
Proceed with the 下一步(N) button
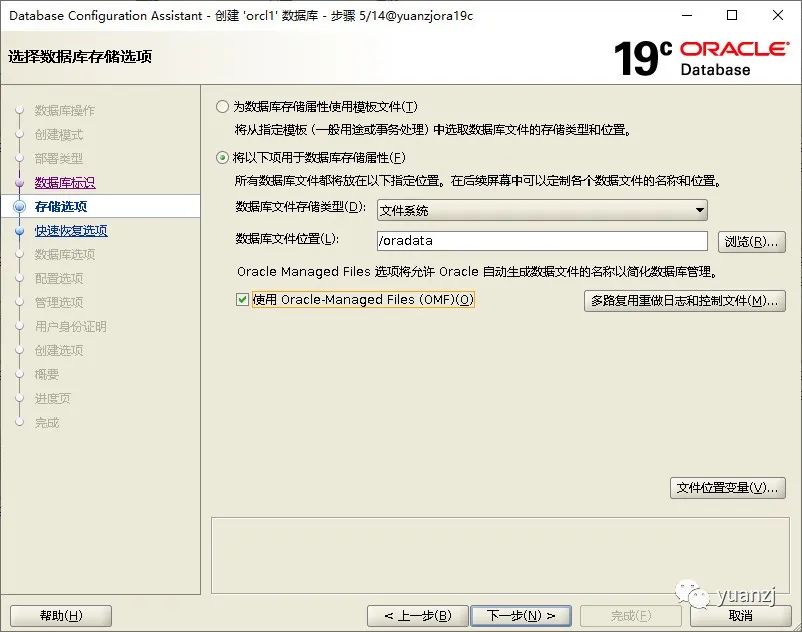(521, 616)
